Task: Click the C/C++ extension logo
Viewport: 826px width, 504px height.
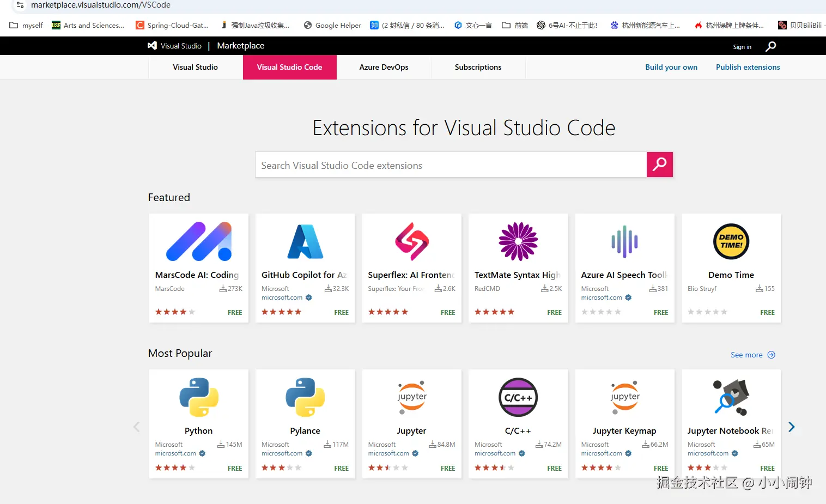Action: [x=518, y=397]
